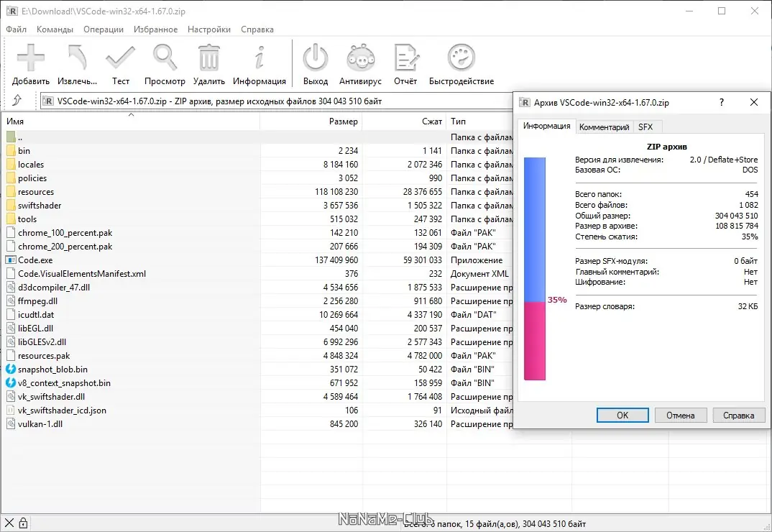Image resolution: width=772 pixels, height=532 pixels.
Task: Click the 137 409 960 size value
Action: (x=336, y=260)
